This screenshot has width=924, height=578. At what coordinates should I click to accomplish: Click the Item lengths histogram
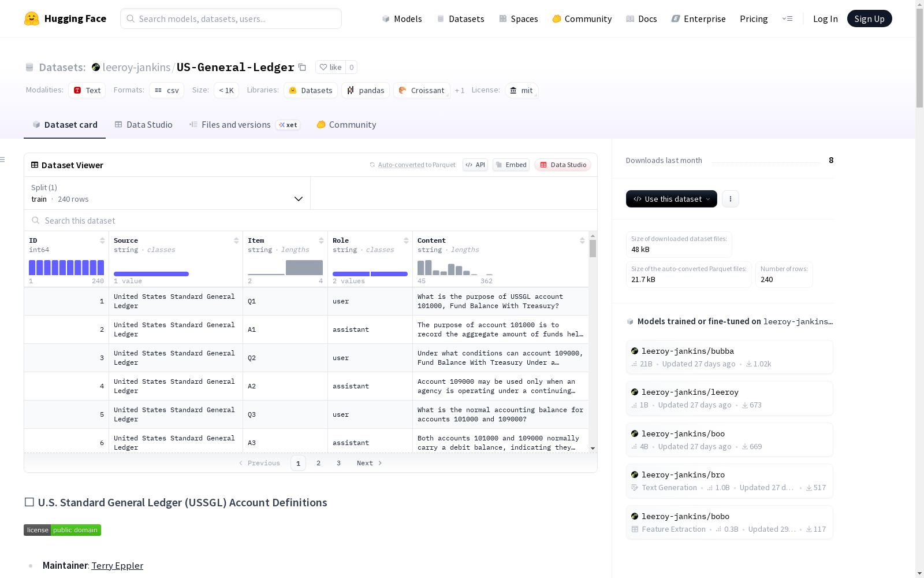click(x=285, y=268)
